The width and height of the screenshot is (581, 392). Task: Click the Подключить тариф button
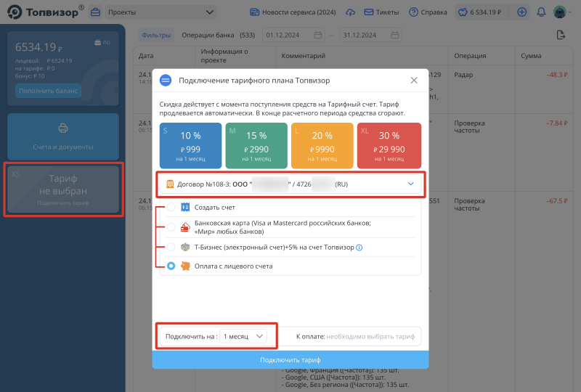pos(290,360)
